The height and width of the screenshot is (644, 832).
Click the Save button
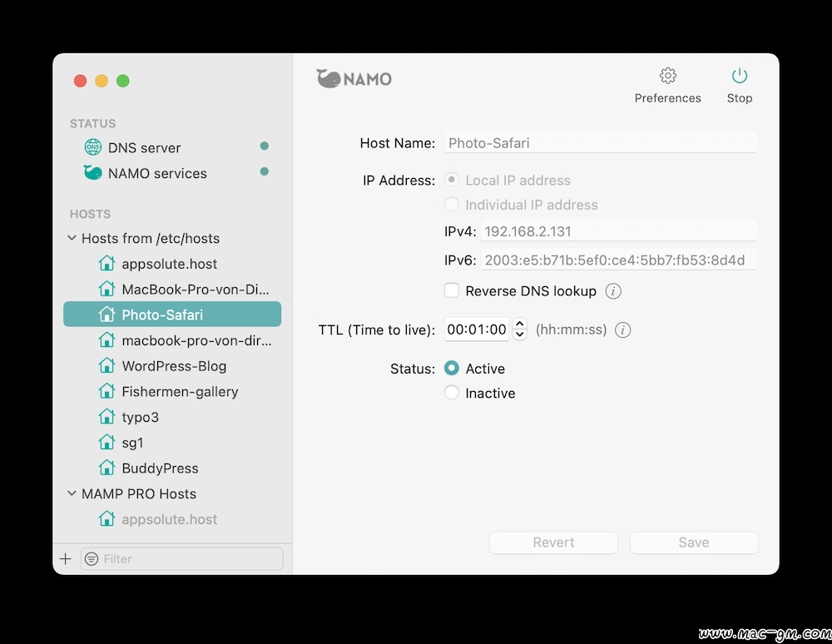pyautogui.click(x=694, y=542)
